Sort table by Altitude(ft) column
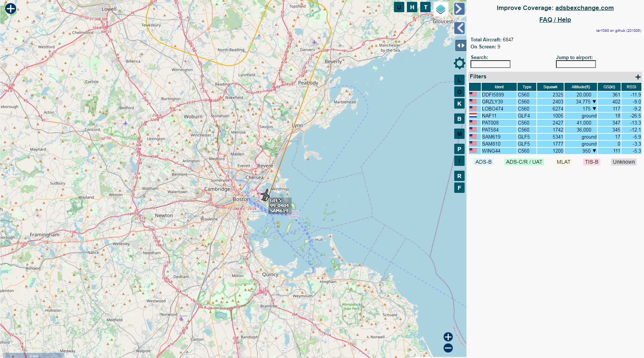The height and width of the screenshot is (358, 644). 581,87
